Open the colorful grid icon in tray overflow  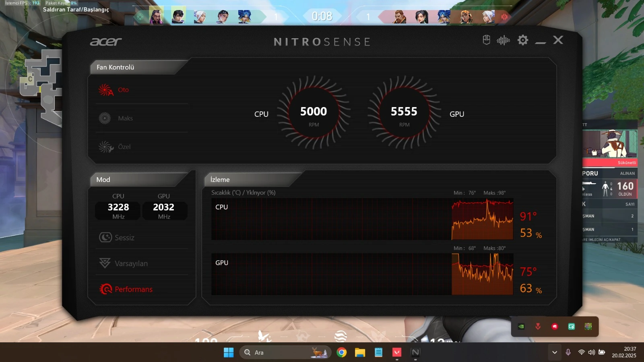point(588,327)
